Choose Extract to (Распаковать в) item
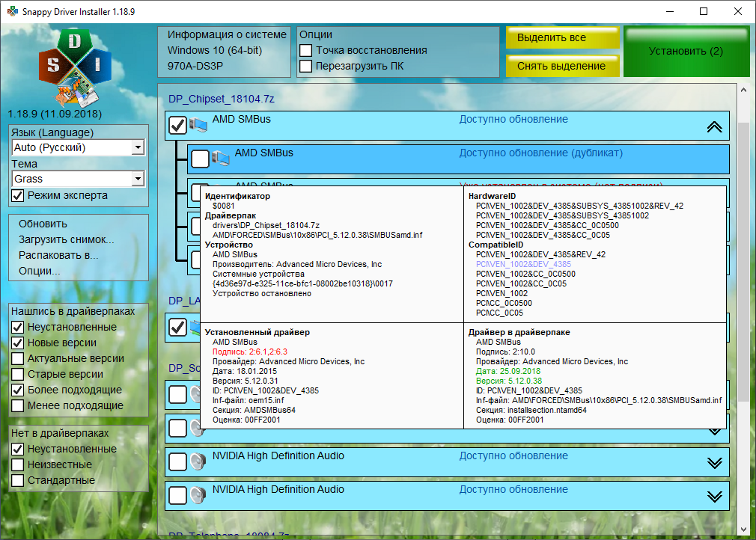 58,255
